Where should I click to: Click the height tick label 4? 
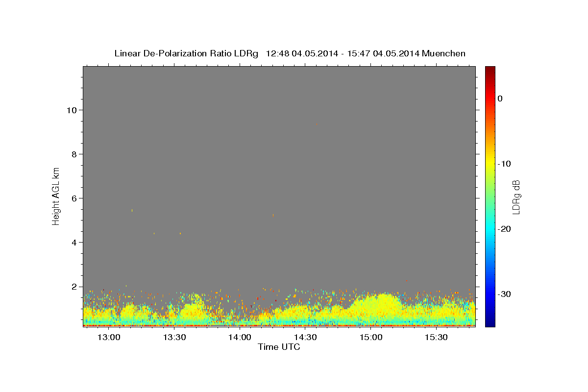tap(73, 242)
